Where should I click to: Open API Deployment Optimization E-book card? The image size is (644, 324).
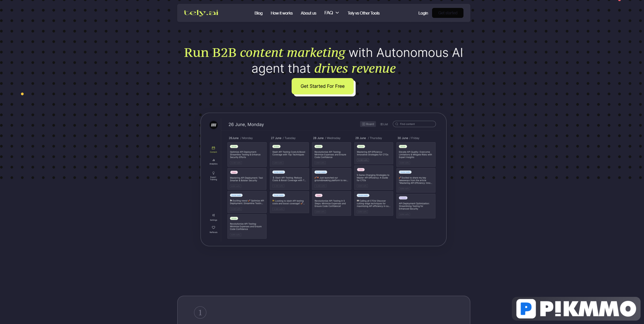tap(416, 206)
